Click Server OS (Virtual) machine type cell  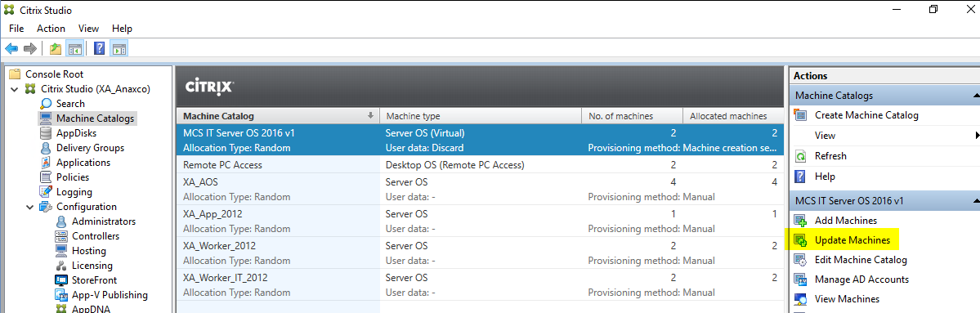[425, 133]
